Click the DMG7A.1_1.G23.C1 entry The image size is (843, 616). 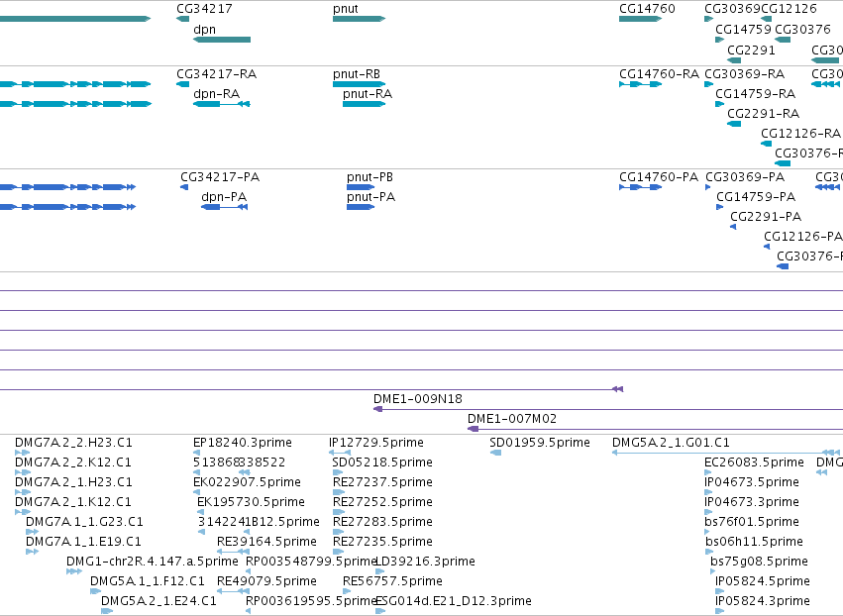[33, 532]
